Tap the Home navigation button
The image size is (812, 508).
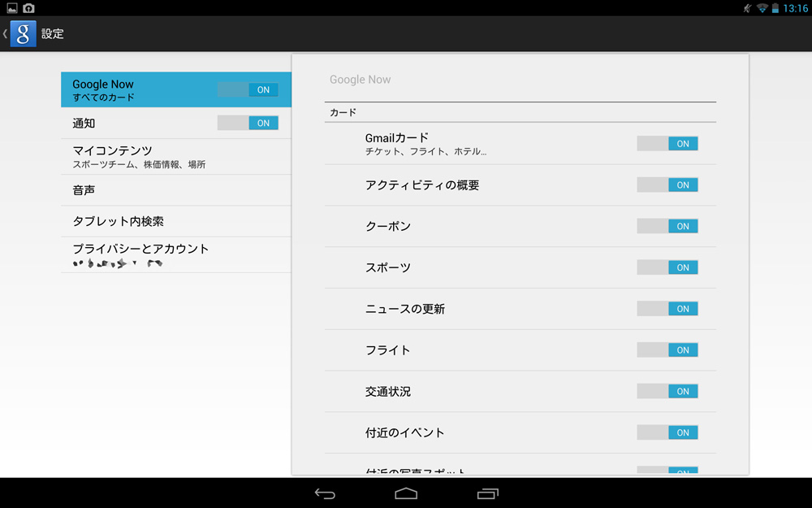click(x=406, y=493)
